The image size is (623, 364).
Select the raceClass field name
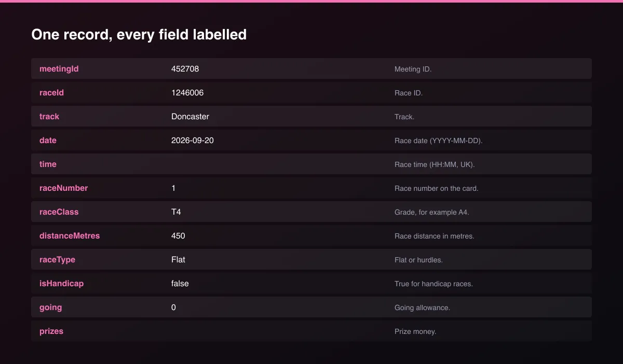pyautogui.click(x=59, y=212)
